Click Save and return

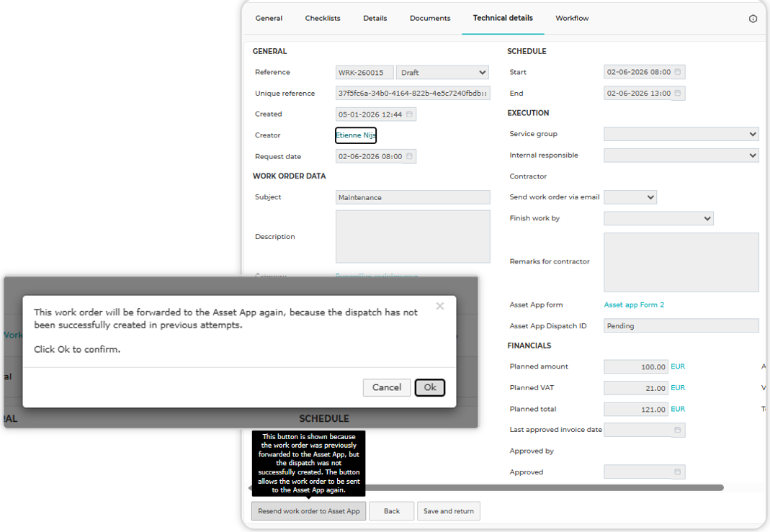click(x=449, y=511)
